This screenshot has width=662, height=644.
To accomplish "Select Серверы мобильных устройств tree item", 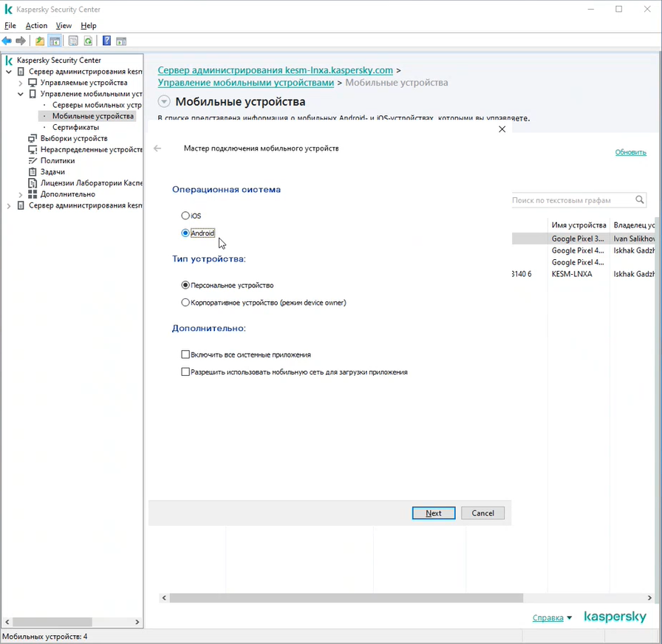I will pos(97,105).
